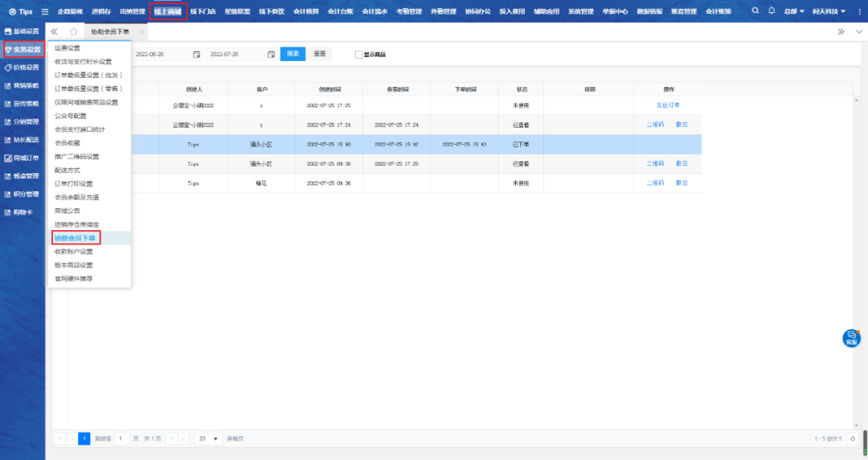This screenshot has width=868, height=460.
Task: Open the page size dropdown showing 20
Action: click(x=209, y=438)
